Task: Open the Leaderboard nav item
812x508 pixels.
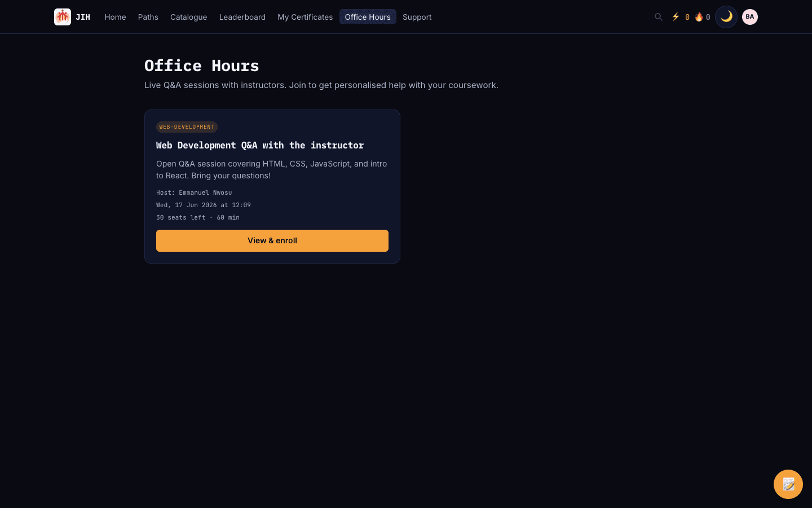Action: click(x=242, y=17)
